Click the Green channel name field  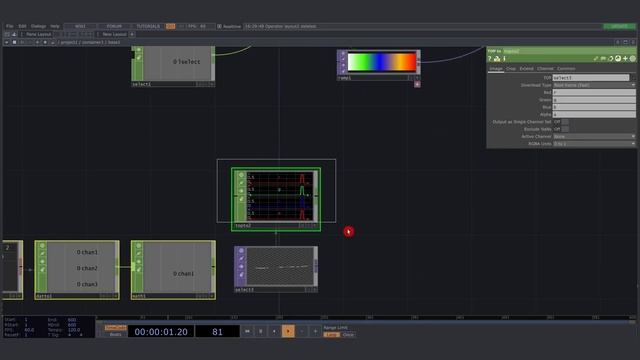(594, 100)
